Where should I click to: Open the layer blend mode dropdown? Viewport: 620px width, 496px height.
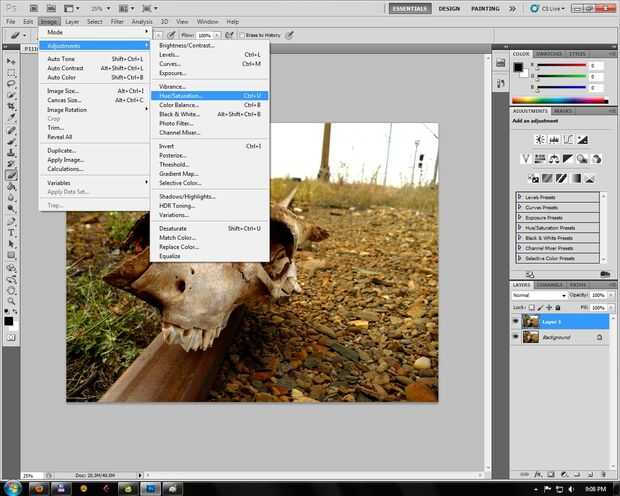[539, 295]
